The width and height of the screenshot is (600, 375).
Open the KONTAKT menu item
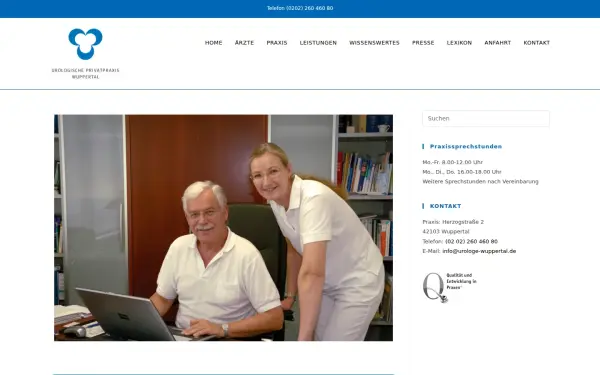(536, 43)
